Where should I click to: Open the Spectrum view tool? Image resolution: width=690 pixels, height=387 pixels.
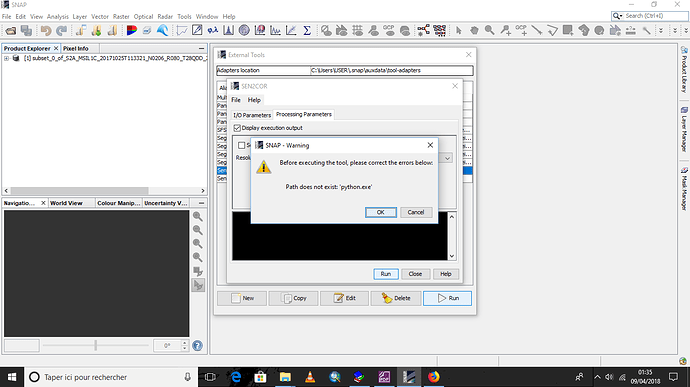[x=275, y=30]
